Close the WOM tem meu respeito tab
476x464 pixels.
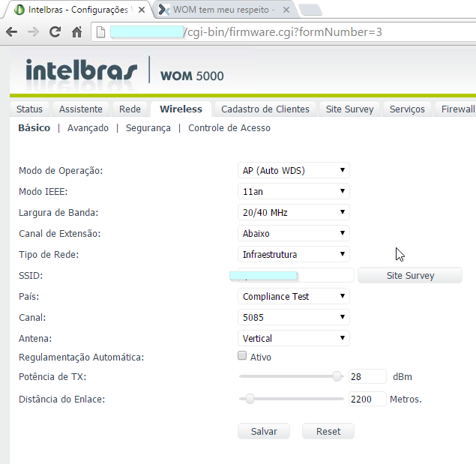tap(286, 10)
